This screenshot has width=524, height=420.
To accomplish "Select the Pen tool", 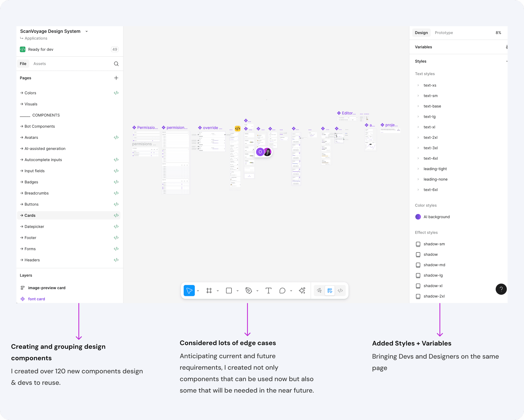I will (x=249, y=290).
